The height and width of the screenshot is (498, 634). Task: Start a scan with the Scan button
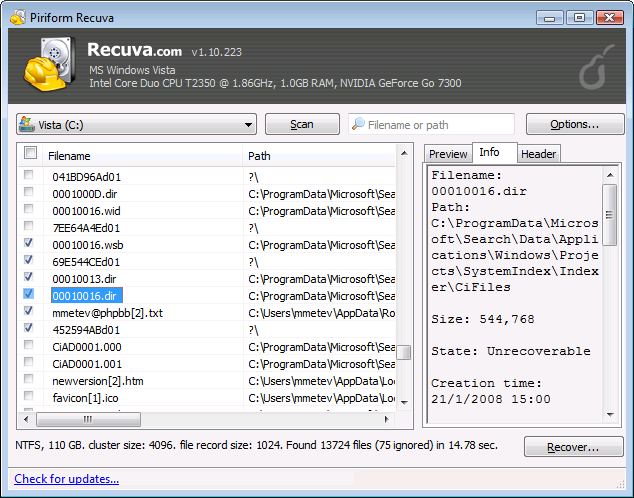click(302, 124)
